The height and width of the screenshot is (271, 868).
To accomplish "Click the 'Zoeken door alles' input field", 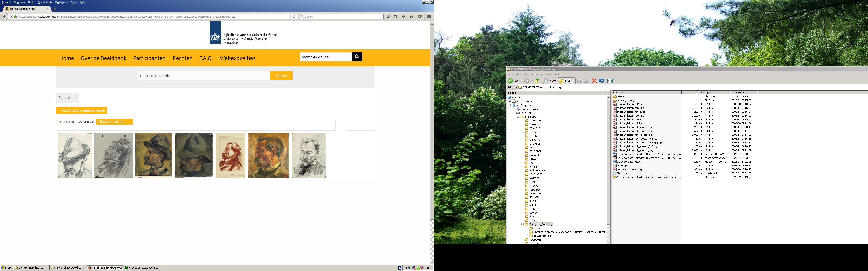I will click(x=326, y=57).
